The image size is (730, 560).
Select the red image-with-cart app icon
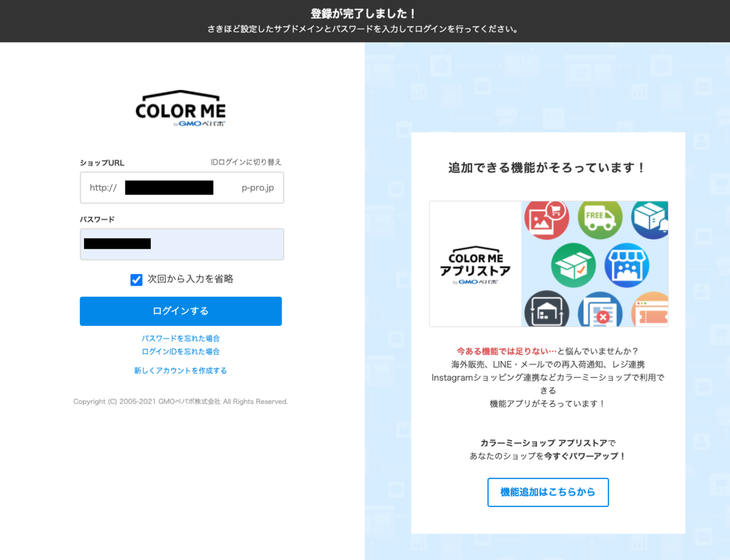tap(546, 220)
